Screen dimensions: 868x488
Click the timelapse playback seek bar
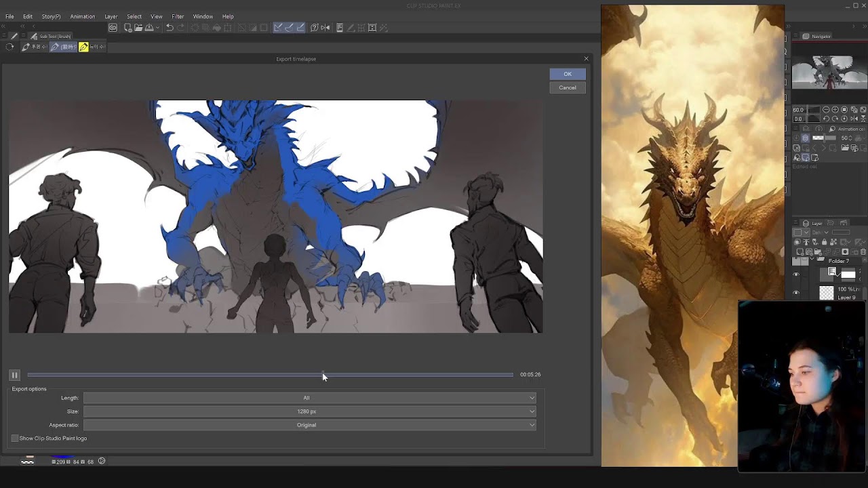(x=271, y=375)
